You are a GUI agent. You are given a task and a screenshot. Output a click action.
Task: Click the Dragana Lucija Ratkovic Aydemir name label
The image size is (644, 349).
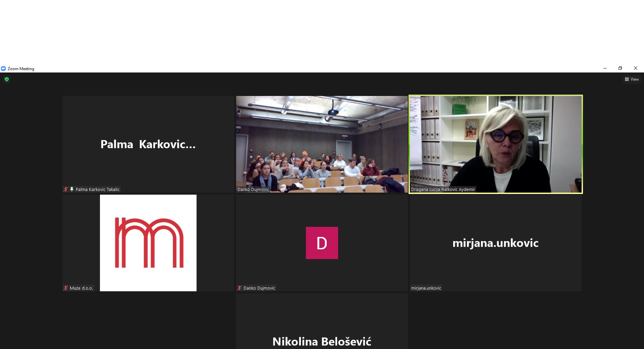coord(443,190)
